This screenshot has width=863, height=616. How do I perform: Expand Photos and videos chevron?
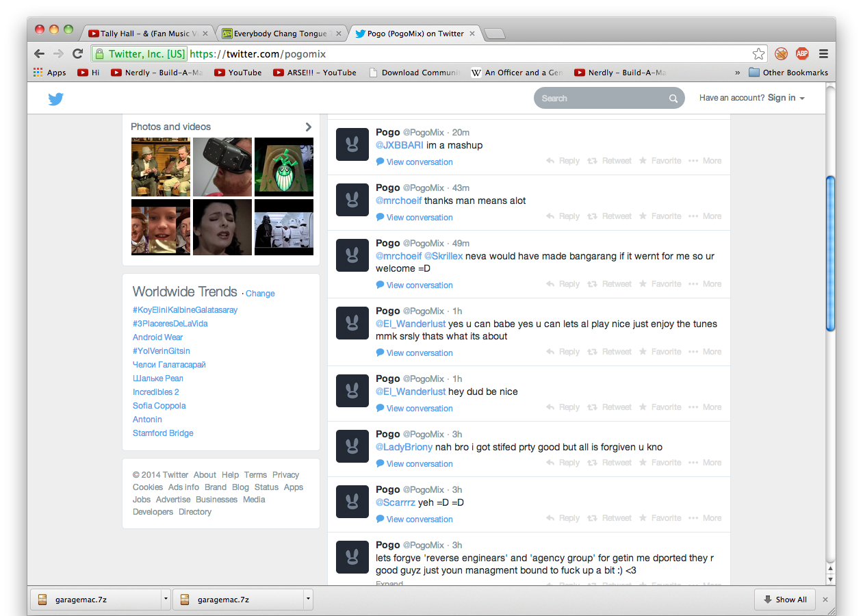308,127
